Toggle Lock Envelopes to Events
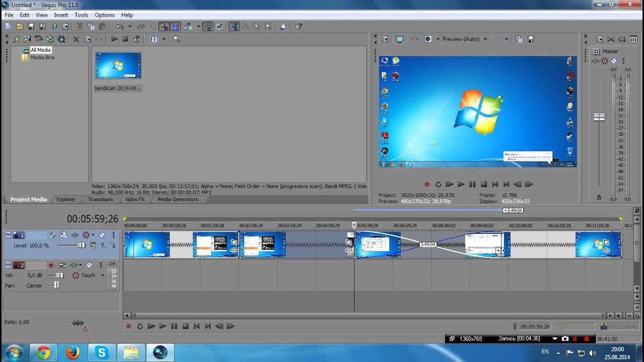 click(208, 27)
